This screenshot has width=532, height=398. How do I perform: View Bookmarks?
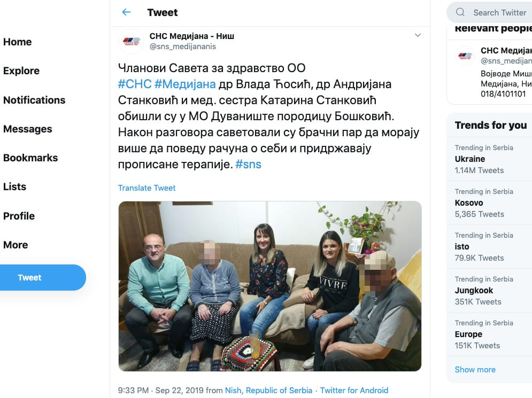[x=30, y=158]
